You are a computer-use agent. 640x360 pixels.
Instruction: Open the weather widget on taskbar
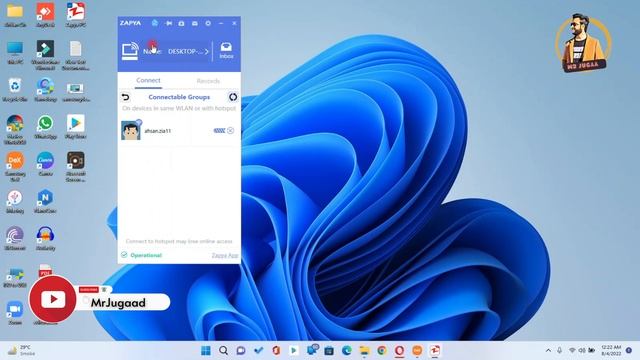pyautogui.click(x=22, y=350)
